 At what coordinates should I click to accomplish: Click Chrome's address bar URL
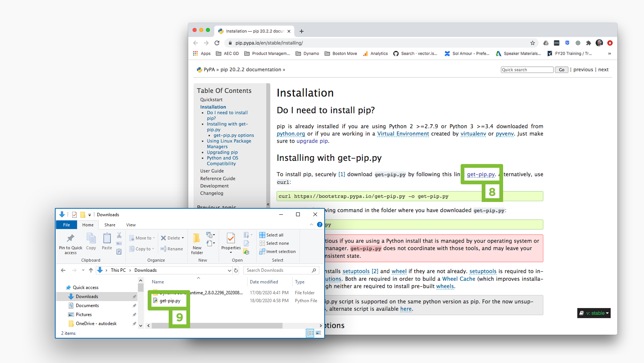pos(269,43)
